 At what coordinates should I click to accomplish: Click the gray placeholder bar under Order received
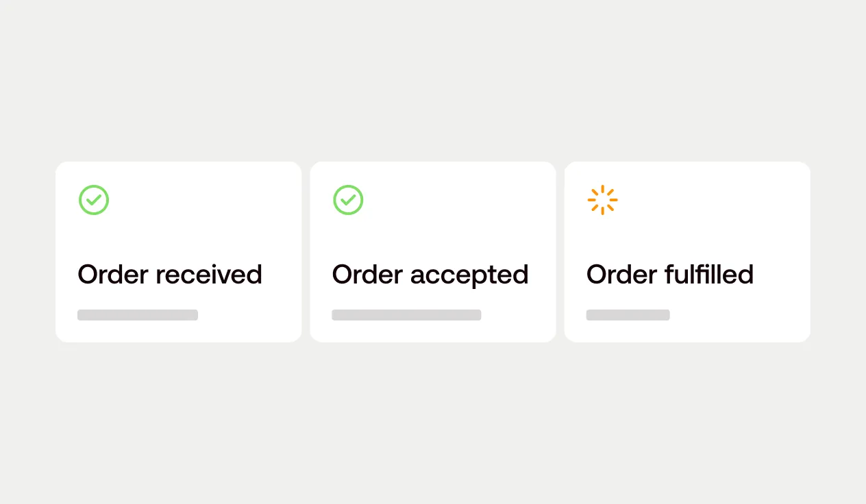[x=138, y=315]
